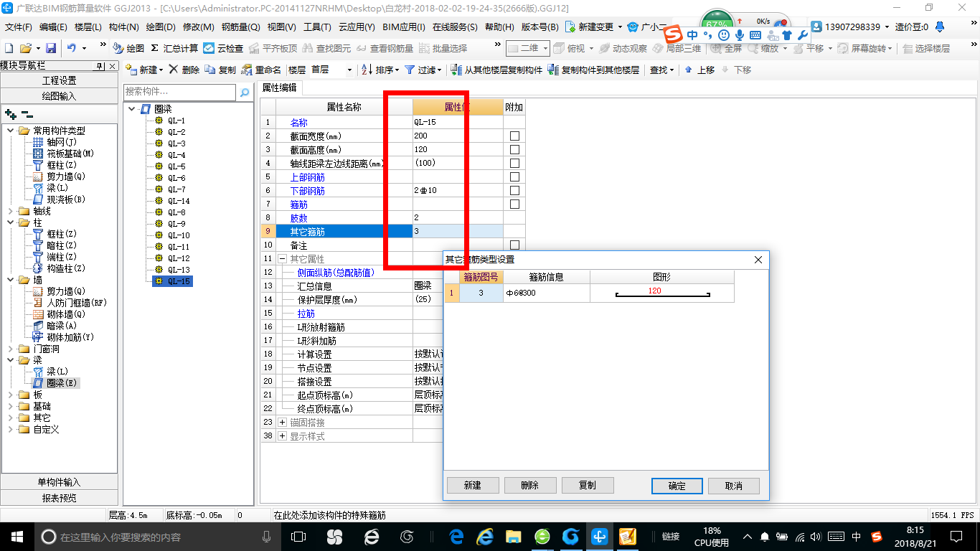980x551 pixels.
Task: Open 构件(N) menu
Action: point(123,27)
